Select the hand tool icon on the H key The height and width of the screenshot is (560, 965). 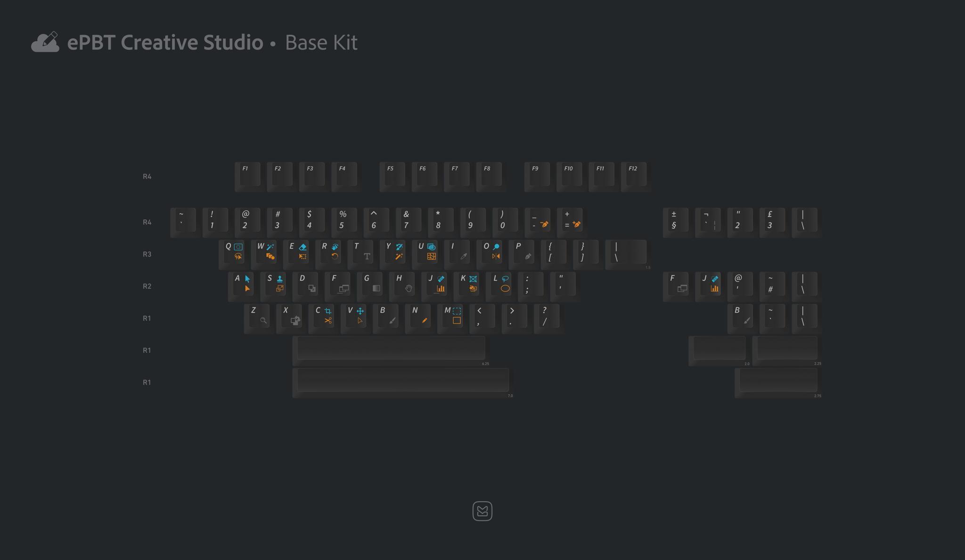point(409,289)
